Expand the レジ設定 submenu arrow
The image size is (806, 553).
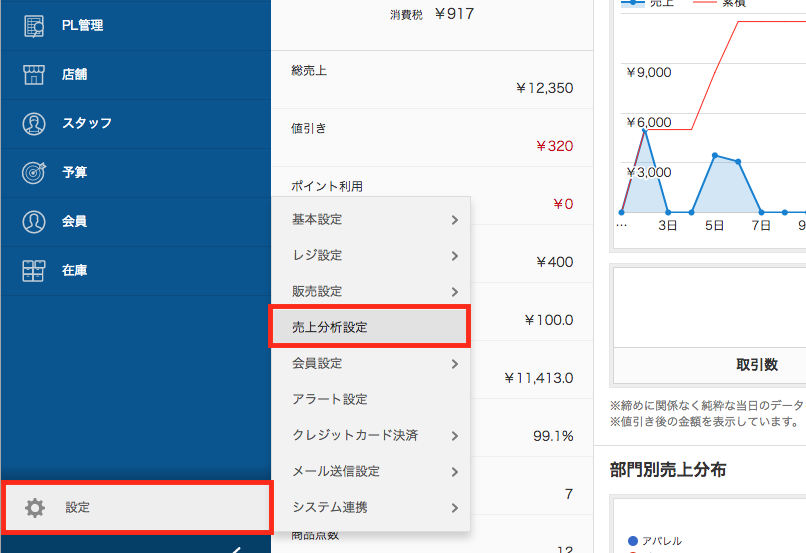coord(454,256)
